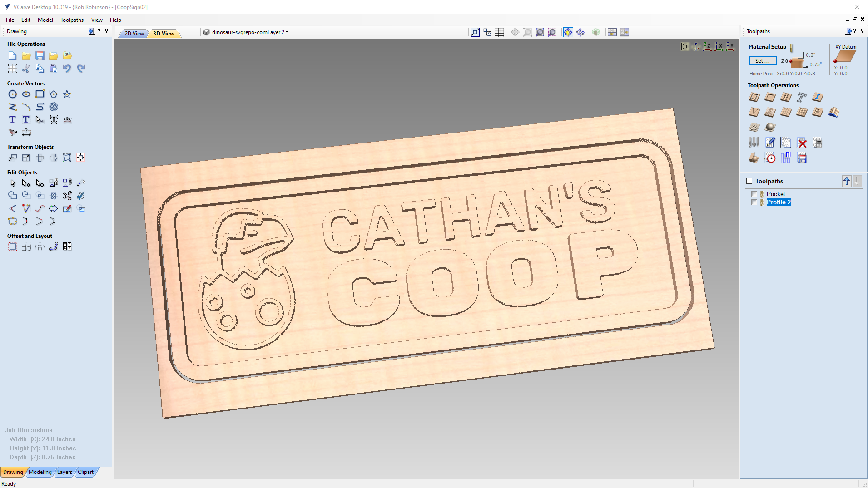Select the Profile 2 toolpath entry

tap(779, 202)
